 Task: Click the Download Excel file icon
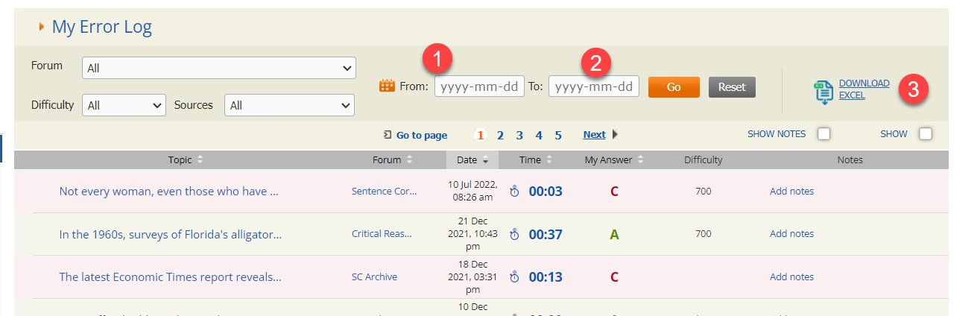pyautogui.click(x=823, y=92)
